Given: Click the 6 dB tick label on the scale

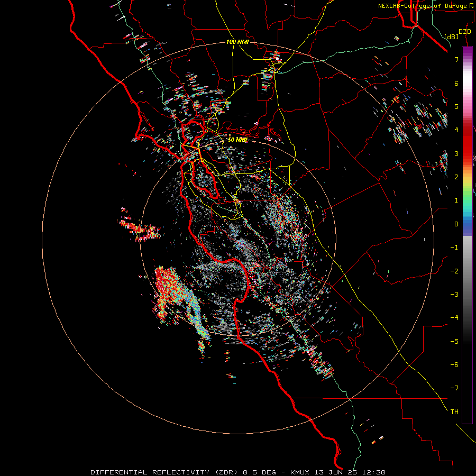Looking at the screenshot, I should point(456,83).
